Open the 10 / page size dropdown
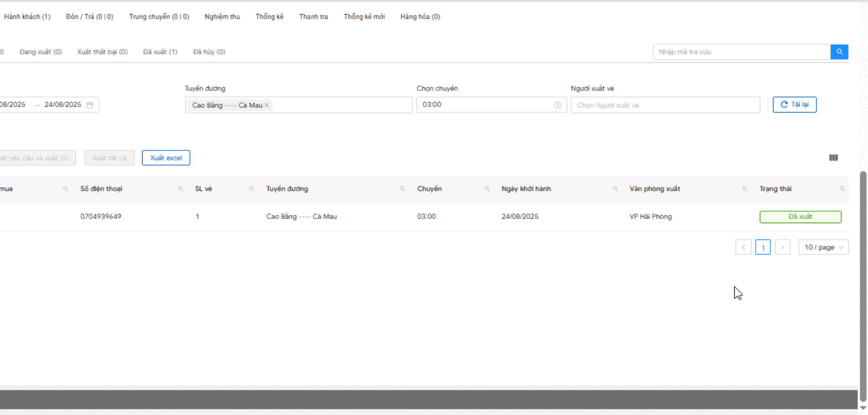Screen dimensions: 868x415 coord(823,247)
